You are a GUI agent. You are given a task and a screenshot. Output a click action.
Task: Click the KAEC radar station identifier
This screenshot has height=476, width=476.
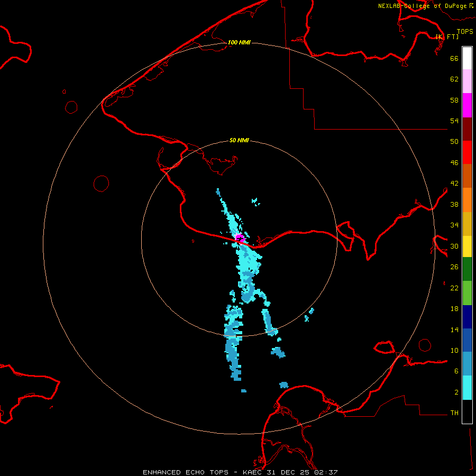click(x=253, y=472)
